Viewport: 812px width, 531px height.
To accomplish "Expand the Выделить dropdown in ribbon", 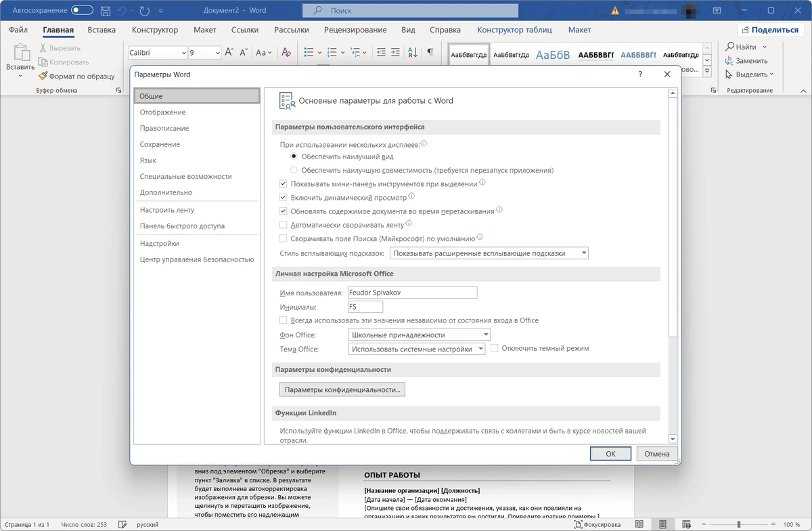I will 771,75.
